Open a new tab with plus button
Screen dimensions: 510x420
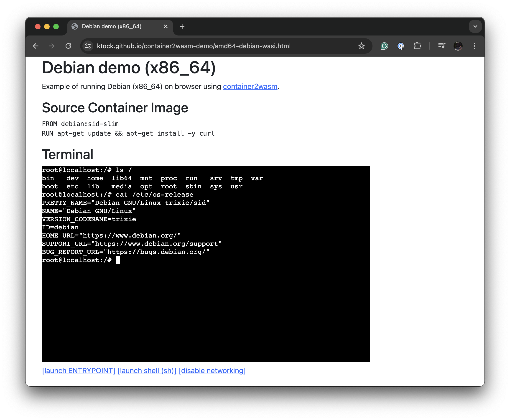click(182, 26)
